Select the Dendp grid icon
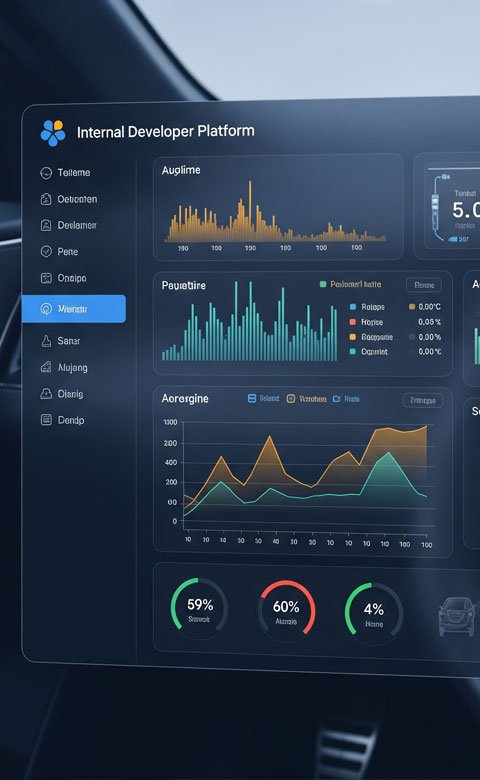This screenshot has height=780, width=480. 46,420
